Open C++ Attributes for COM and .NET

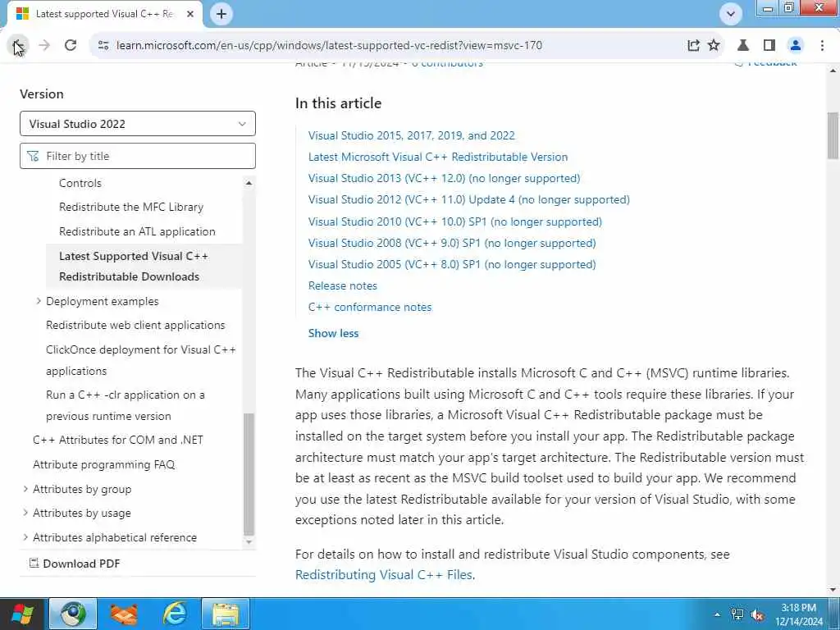click(x=118, y=440)
